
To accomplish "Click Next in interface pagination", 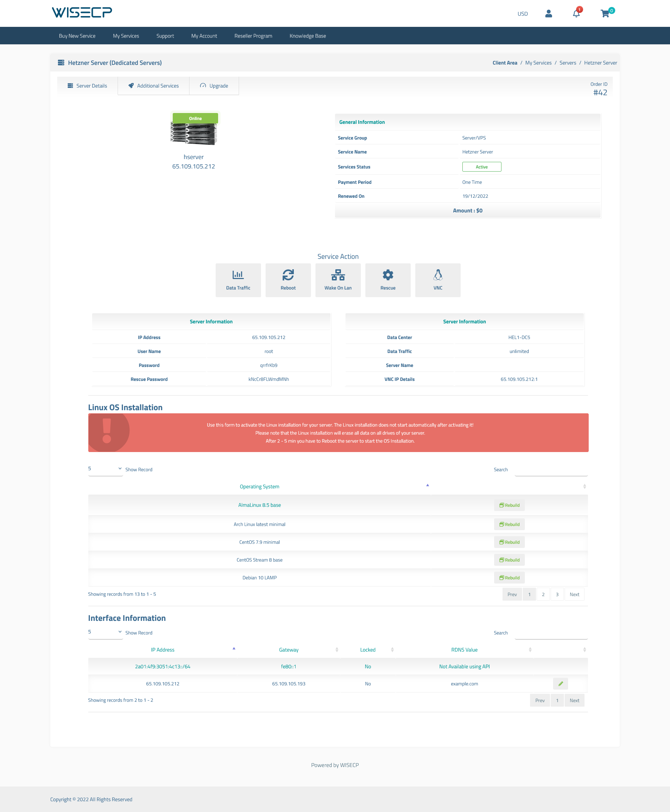I will [x=574, y=700].
